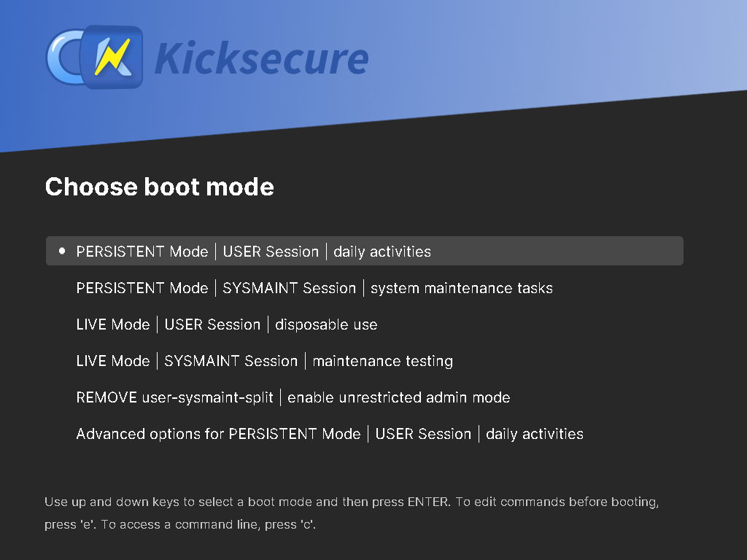
Task: Select PERSISTENT Mode USER Session daily activities
Action: (253, 252)
